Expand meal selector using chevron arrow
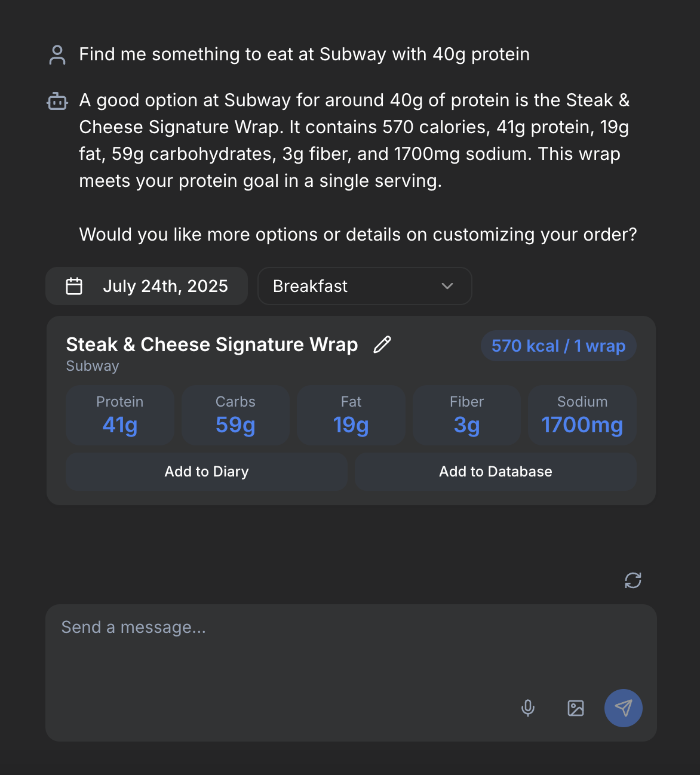The width and height of the screenshot is (700, 775). point(447,286)
